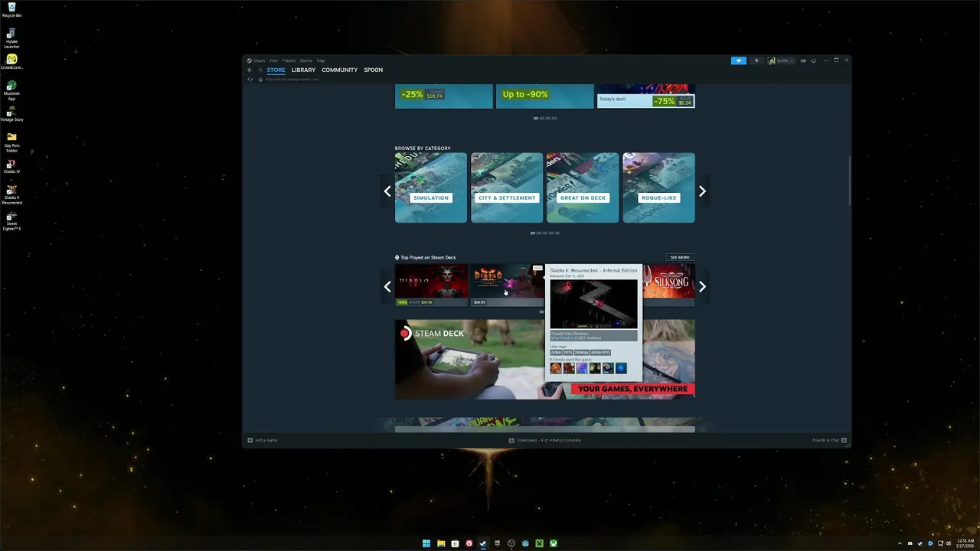Go back with the Steam back arrow
980x551 pixels.
click(250, 70)
